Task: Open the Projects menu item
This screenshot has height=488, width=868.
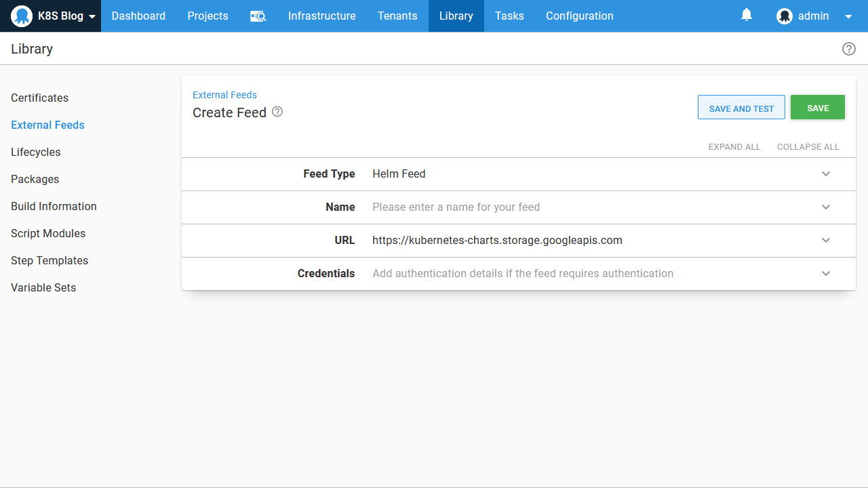Action: (208, 16)
